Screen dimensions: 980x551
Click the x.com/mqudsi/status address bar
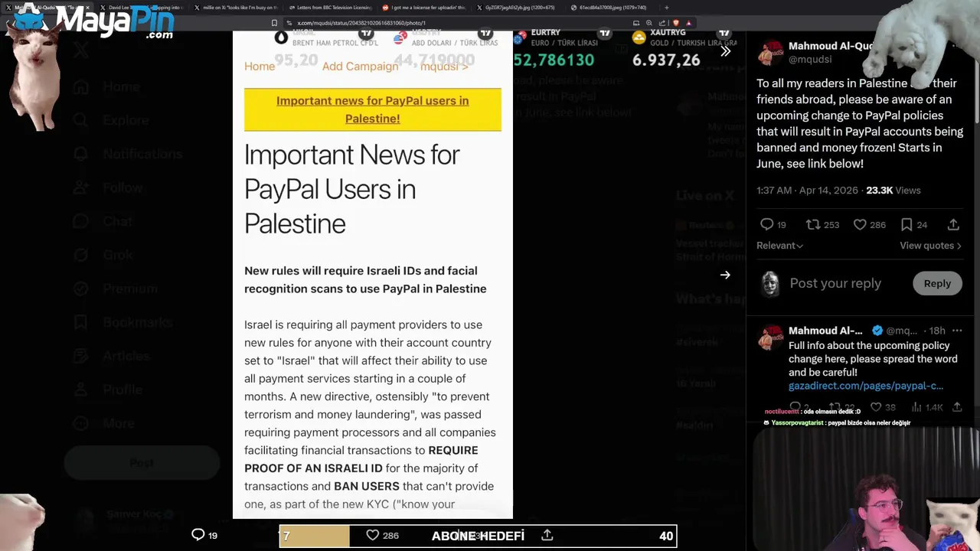(x=452, y=23)
